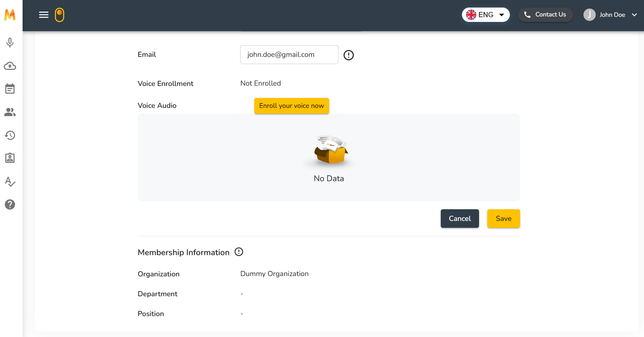Screen dimensions: 644x337
Task: Open the help question mark icon
Action: (10, 204)
